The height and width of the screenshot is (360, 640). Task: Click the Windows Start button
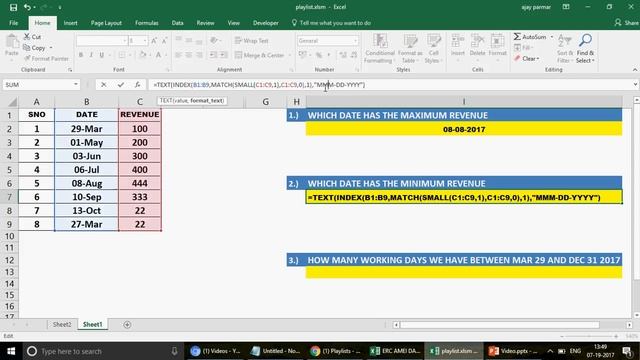[11, 351]
